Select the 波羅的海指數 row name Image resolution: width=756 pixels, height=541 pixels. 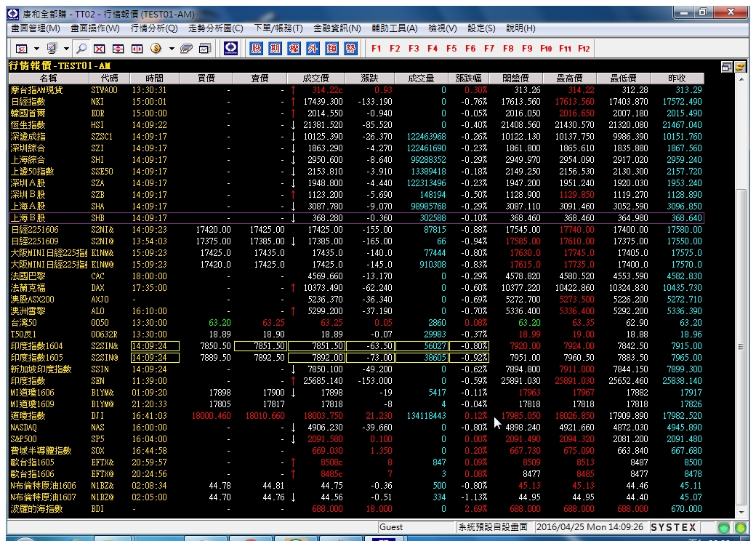pyautogui.click(x=36, y=509)
